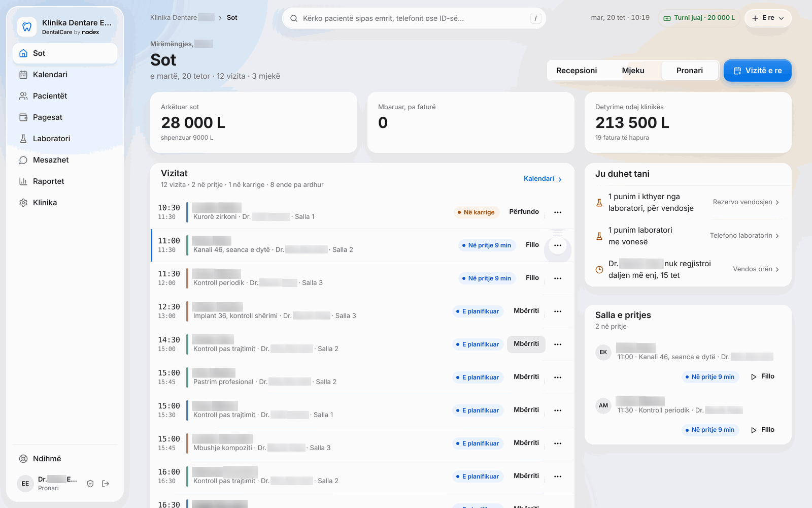The width and height of the screenshot is (812, 508).
Task: Click the Raportet chart icon
Action: [x=23, y=181]
